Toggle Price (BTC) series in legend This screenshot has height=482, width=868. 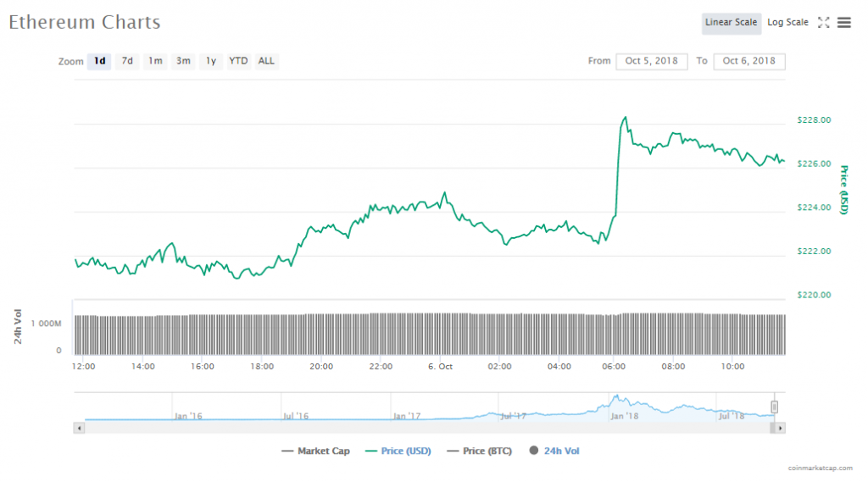pyautogui.click(x=479, y=452)
